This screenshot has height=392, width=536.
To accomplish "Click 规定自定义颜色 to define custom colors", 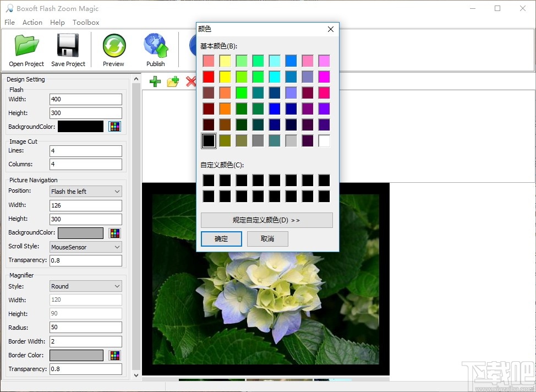I will point(267,220).
